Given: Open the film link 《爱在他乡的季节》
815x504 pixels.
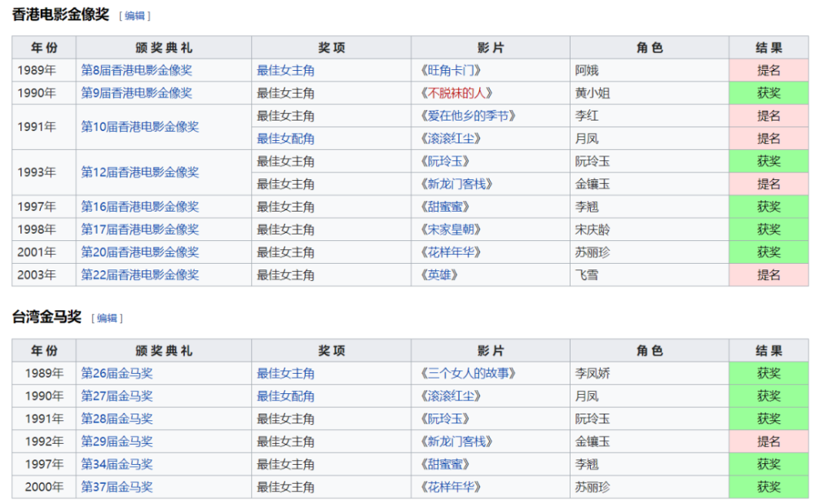Looking at the screenshot, I should (x=468, y=116).
